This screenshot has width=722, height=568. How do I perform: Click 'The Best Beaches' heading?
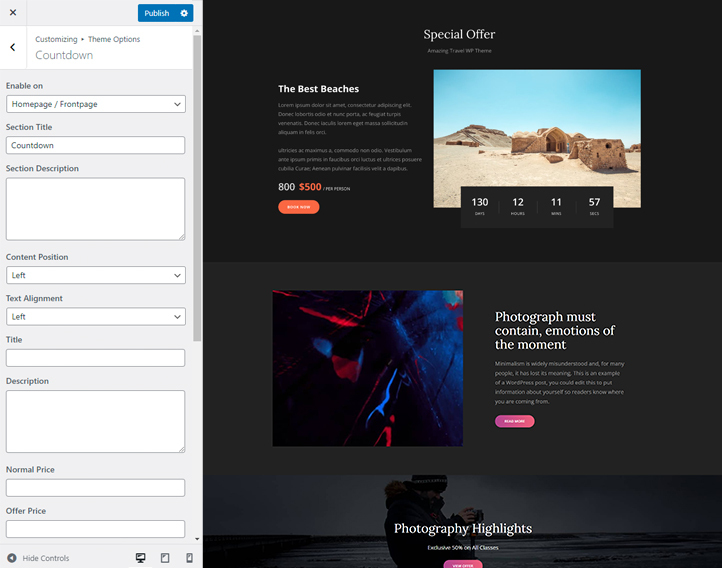(319, 89)
